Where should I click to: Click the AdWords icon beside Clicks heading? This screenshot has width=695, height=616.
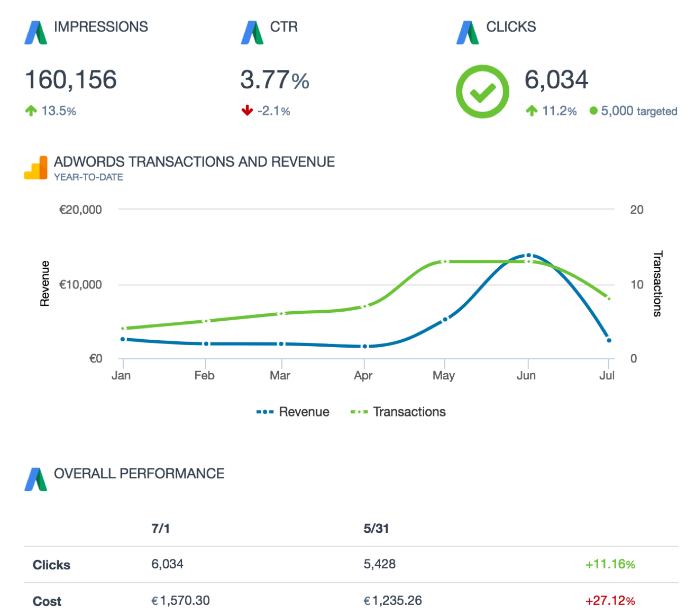click(468, 33)
